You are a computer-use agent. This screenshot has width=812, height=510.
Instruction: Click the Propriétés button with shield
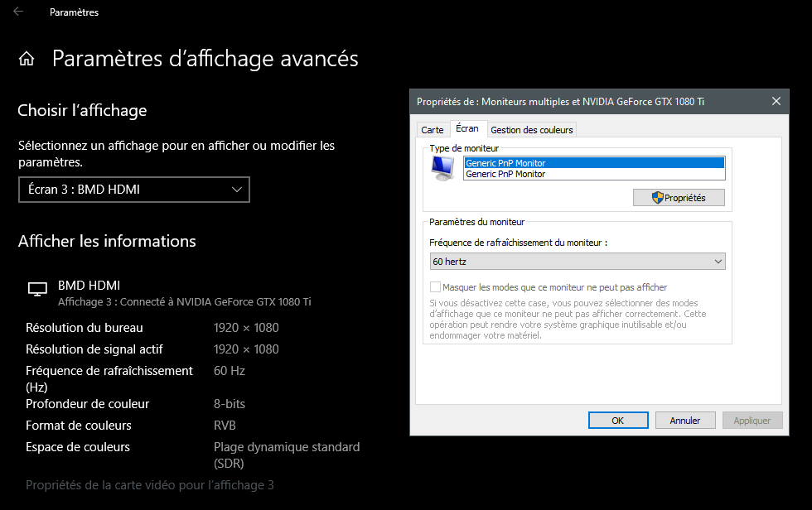point(679,198)
